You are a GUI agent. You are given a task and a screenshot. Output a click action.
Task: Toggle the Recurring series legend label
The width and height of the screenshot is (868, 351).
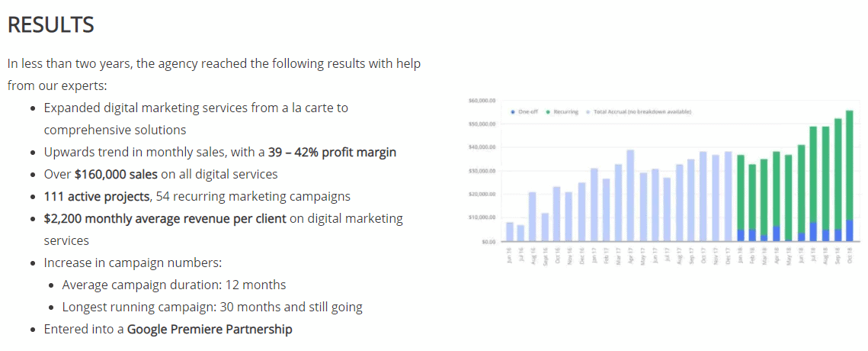(x=568, y=112)
